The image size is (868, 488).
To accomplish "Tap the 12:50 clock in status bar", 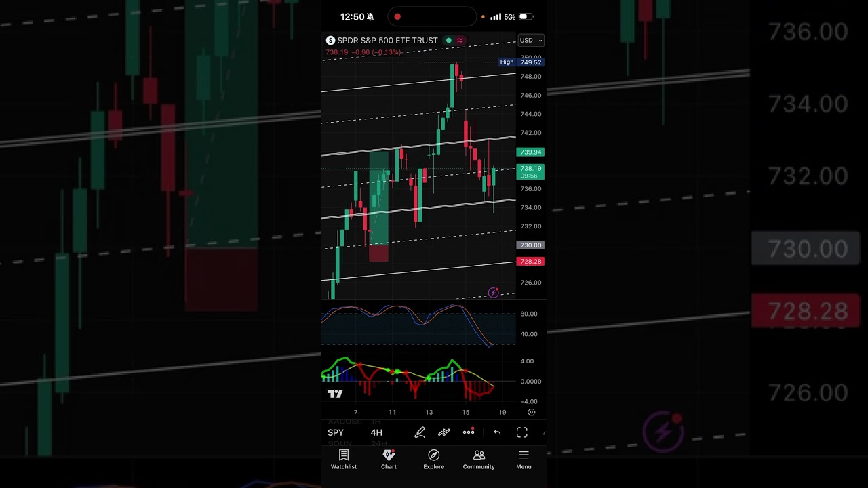I will pyautogui.click(x=352, y=17).
